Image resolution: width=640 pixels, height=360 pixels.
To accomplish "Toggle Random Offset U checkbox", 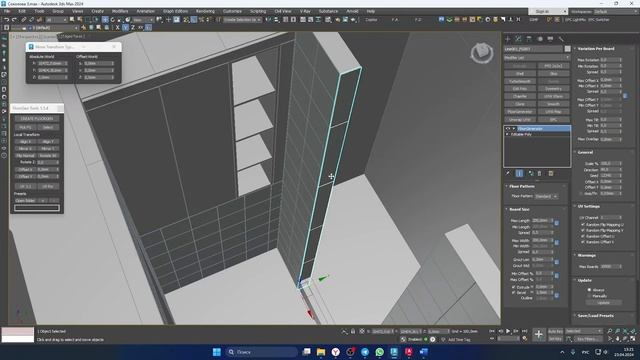I will tap(583, 236).
